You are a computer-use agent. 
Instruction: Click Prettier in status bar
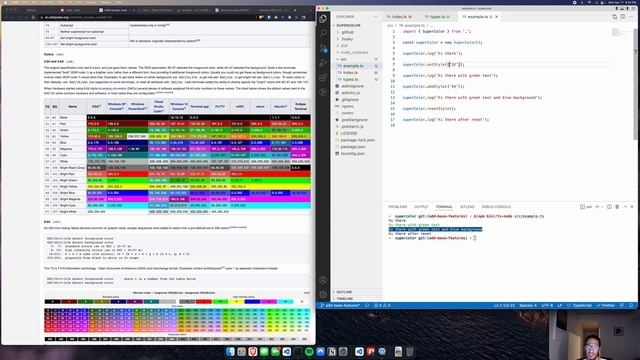(x=606, y=305)
